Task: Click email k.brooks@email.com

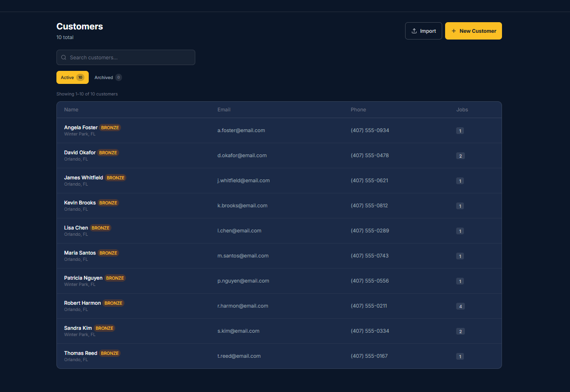Action: click(x=243, y=205)
